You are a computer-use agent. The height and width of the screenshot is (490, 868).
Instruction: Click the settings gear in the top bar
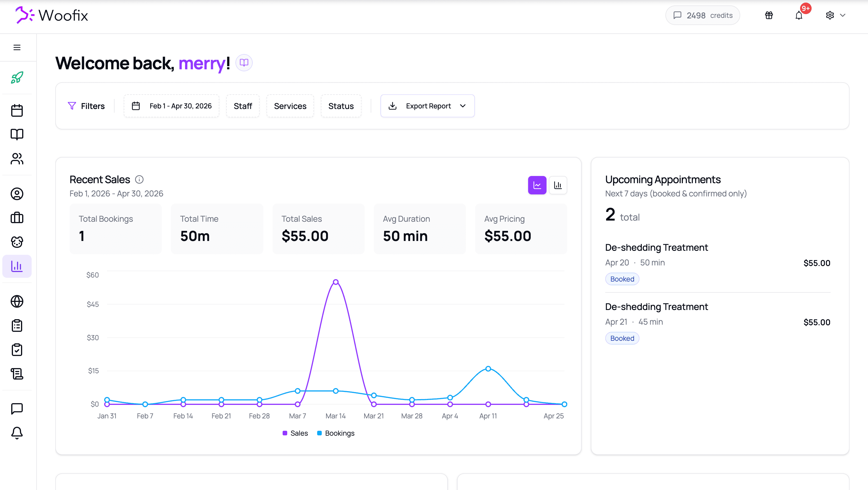pos(830,15)
